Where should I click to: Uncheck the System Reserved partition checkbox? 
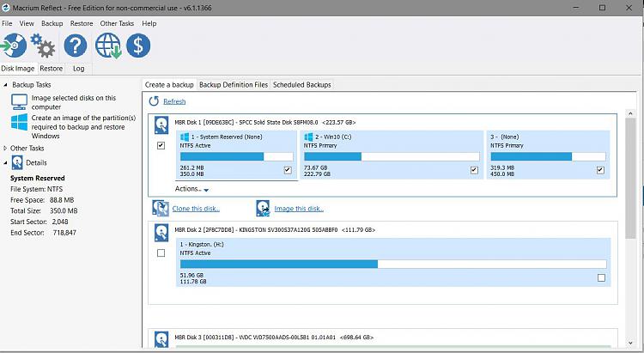click(x=288, y=170)
